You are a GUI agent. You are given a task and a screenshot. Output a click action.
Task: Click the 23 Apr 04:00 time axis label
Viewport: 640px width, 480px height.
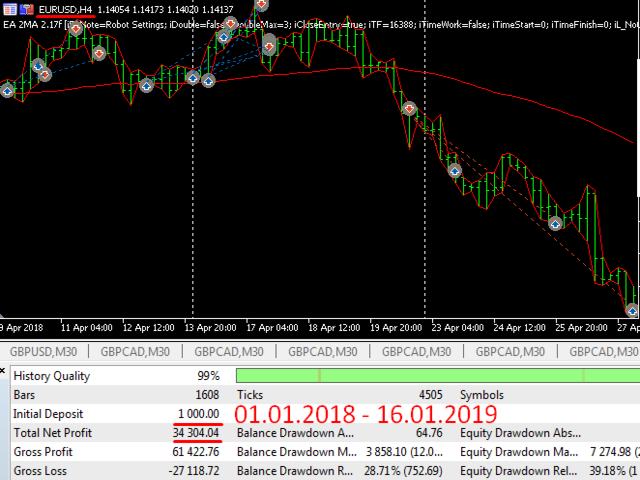coord(457,327)
